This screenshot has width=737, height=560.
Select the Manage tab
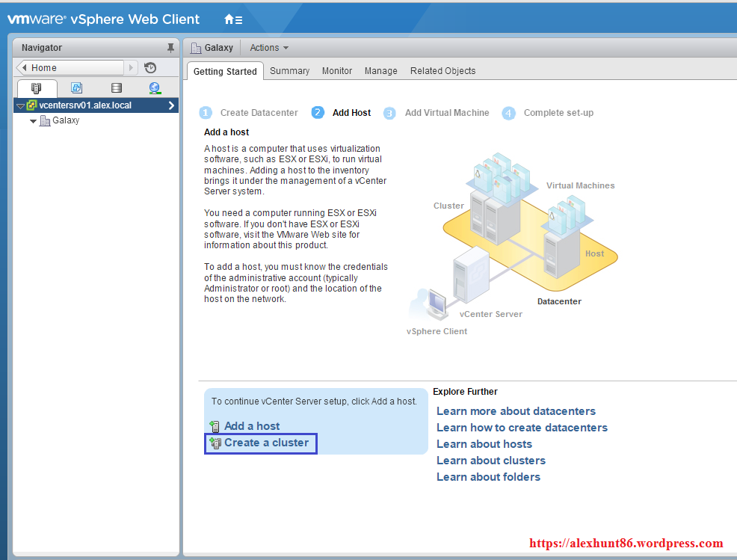point(380,71)
